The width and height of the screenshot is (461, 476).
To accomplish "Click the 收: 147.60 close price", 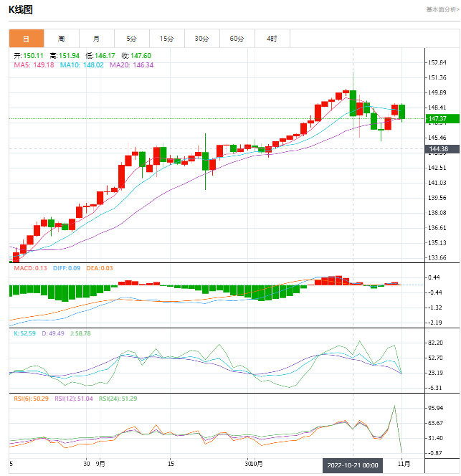I will [x=136, y=56].
